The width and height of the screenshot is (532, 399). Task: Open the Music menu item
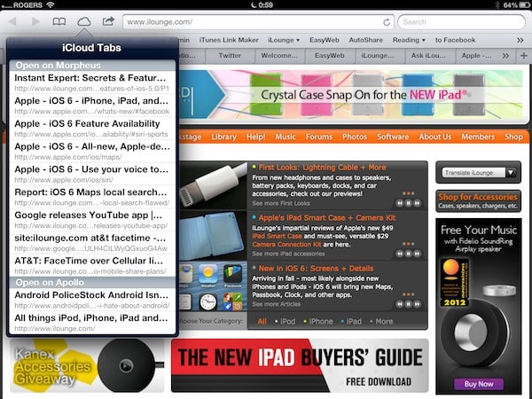point(286,137)
